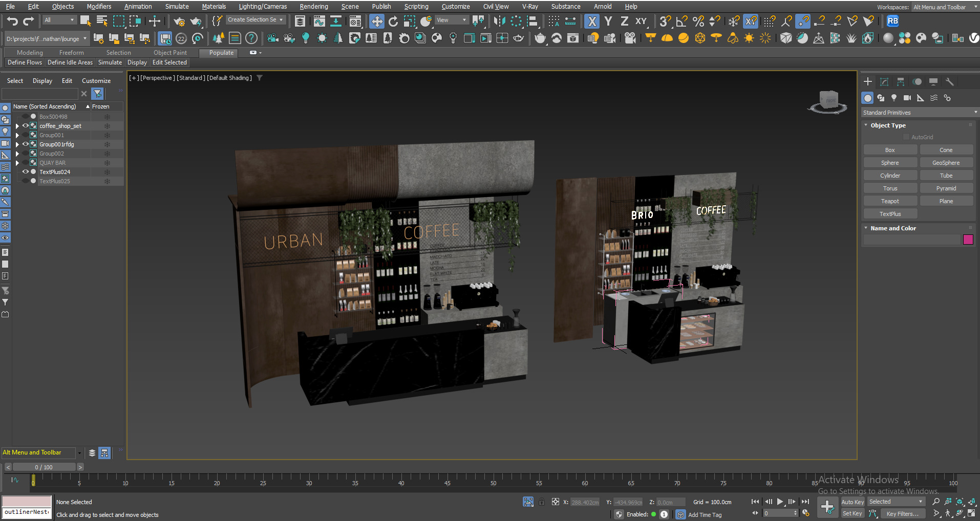Toggle the 3D Snaps button
980x521 pixels.
coord(665,21)
